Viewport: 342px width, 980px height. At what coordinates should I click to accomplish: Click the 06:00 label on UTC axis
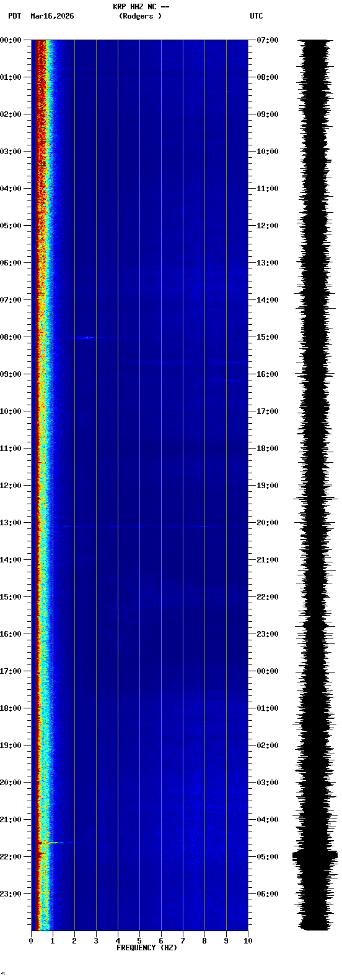[268, 894]
